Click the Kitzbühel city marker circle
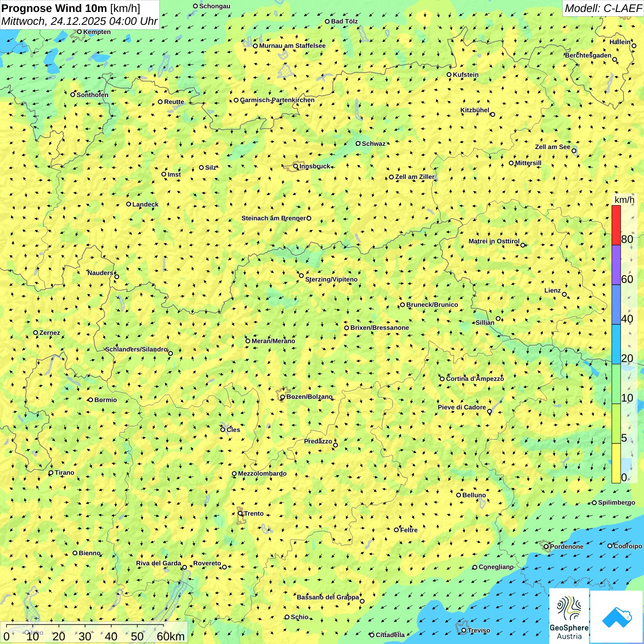The image size is (644, 644). click(x=493, y=115)
